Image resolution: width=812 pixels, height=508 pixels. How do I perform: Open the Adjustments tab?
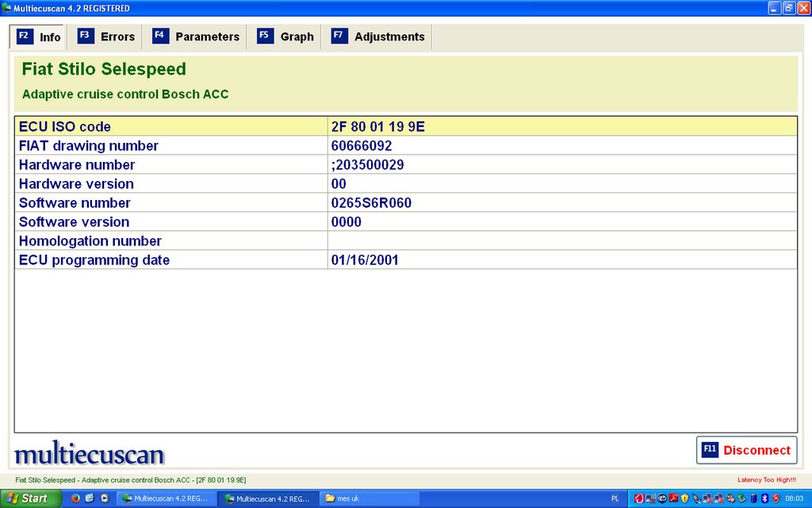(x=377, y=37)
